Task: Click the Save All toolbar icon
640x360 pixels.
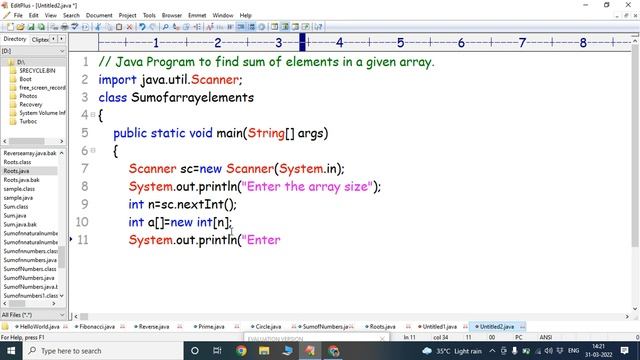Action: tap(41, 27)
